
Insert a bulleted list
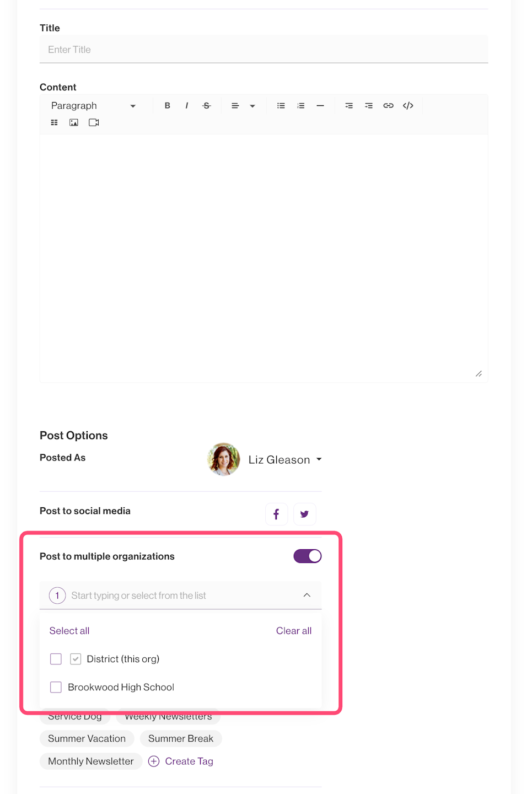(x=281, y=106)
